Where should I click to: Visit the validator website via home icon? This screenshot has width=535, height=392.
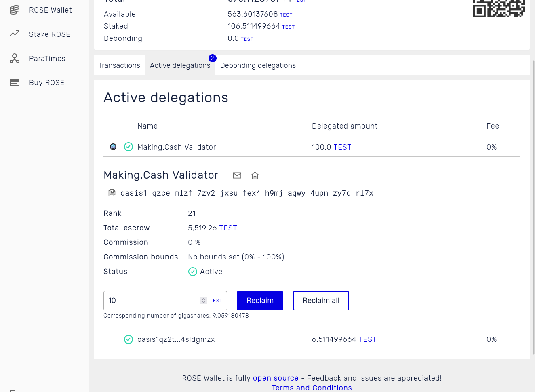[x=255, y=175]
